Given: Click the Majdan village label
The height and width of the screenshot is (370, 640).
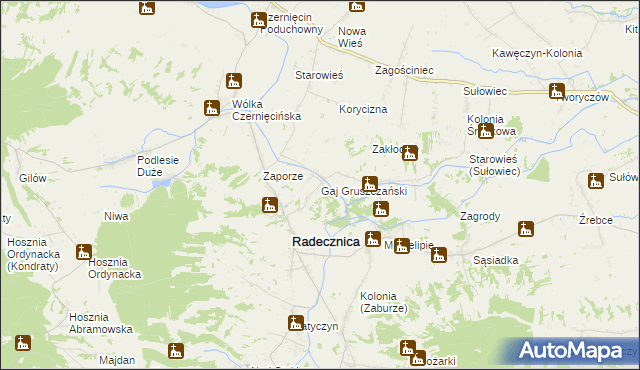Looking at the screenshot, I should pyautogui.click(x=117, y=360).
